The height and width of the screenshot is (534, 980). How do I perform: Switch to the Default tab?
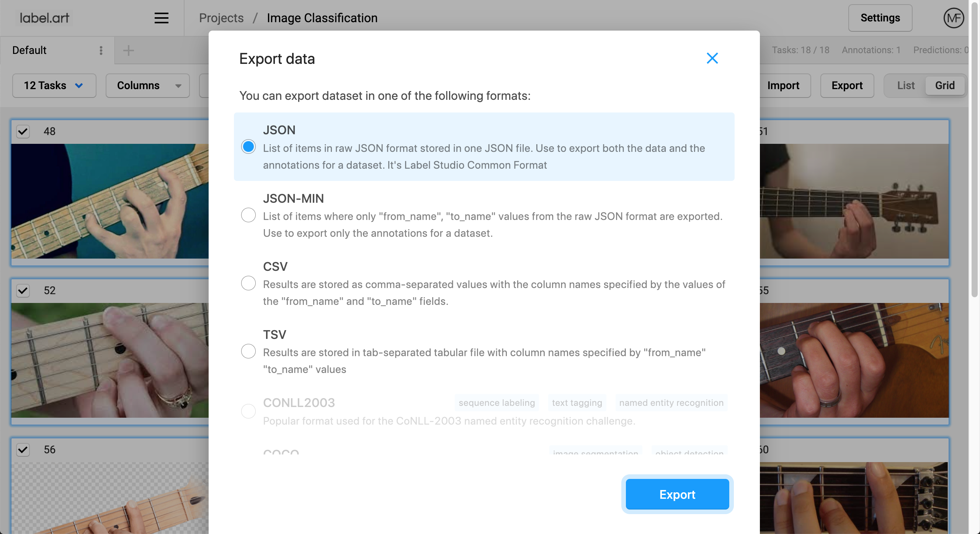[29, 50]
